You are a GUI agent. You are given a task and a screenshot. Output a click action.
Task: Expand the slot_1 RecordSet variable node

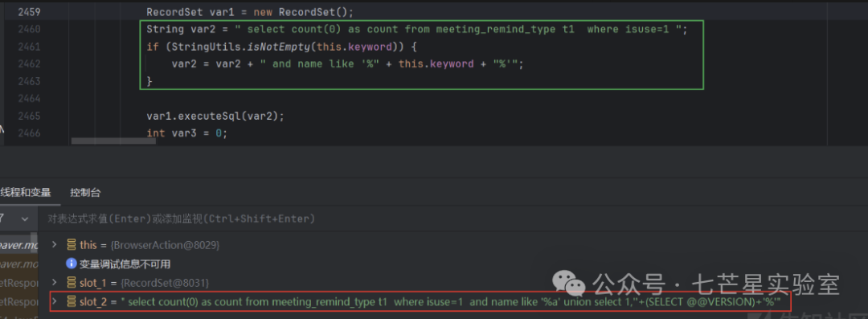(55, 283)
